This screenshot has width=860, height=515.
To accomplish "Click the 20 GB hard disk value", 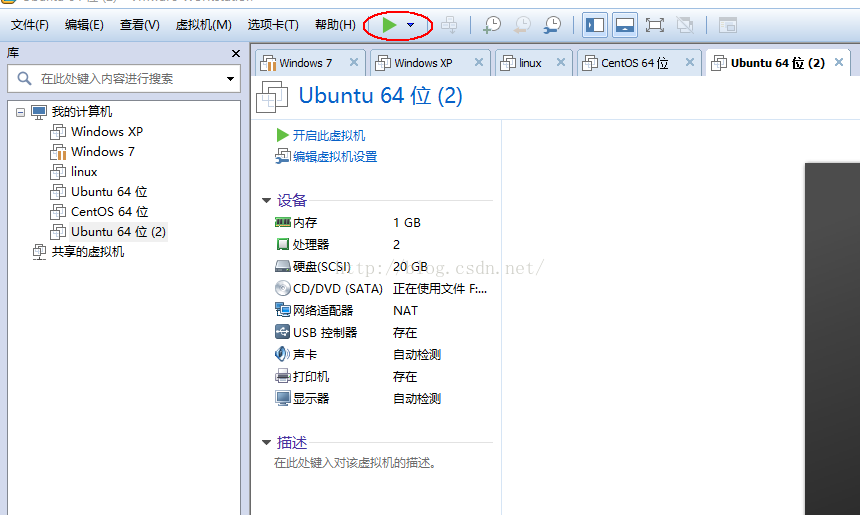I will tap(410, 267).
